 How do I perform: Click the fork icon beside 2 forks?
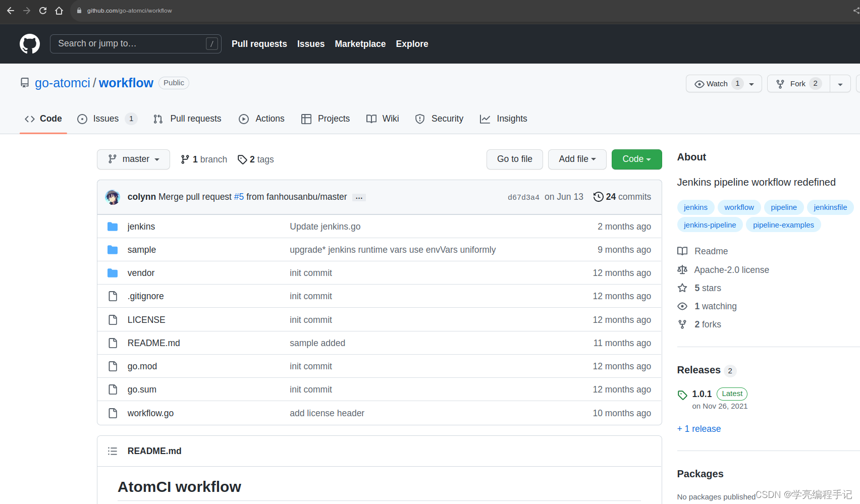[682, 324]
